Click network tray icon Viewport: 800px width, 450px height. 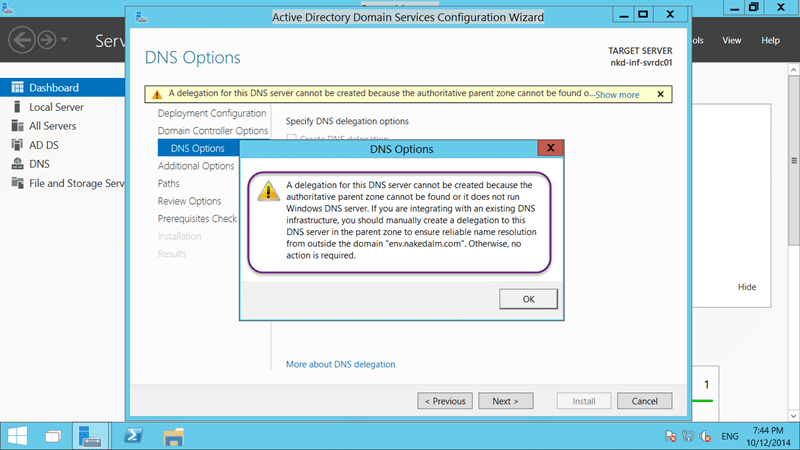pos(688,436)
